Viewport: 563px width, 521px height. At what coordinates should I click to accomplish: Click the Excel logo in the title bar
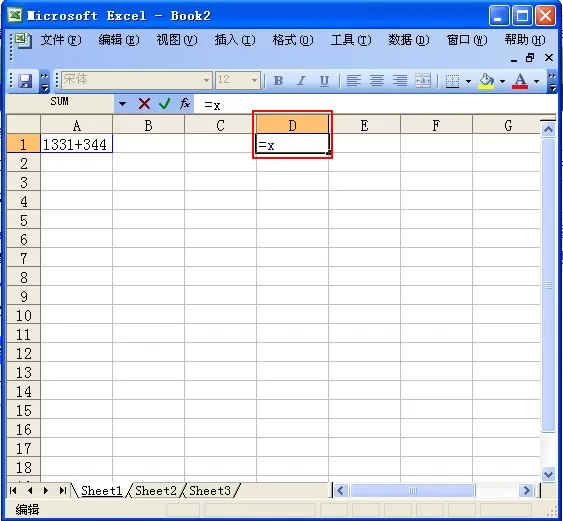pos(15,15)
